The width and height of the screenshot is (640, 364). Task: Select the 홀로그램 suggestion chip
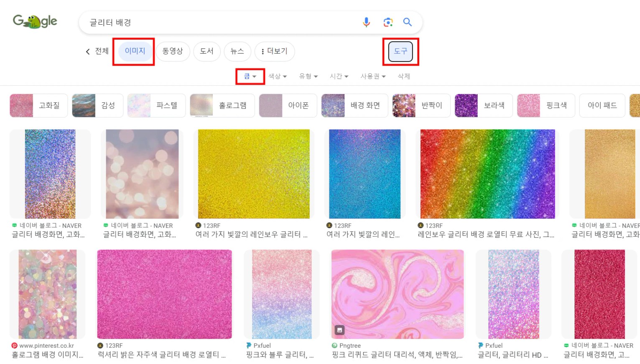tap(222, 105)
